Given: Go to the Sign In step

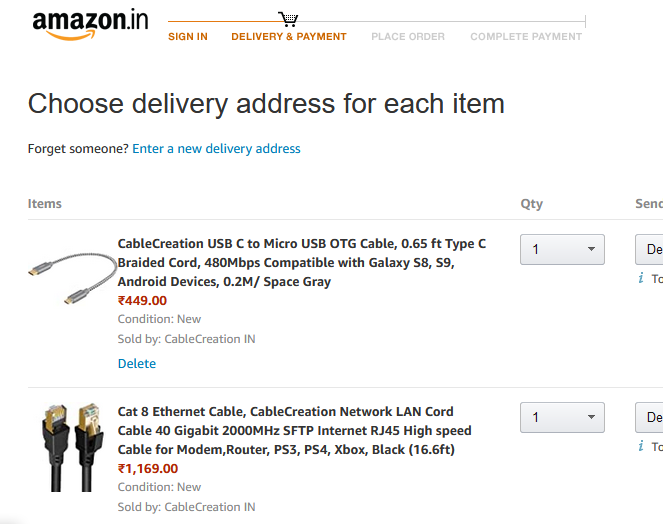Looking at the screenshot, I should [x=188, y=37].
